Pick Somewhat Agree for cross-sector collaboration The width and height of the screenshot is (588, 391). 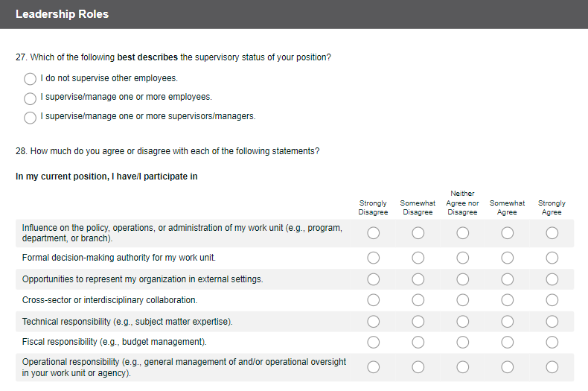coord(507,300)
